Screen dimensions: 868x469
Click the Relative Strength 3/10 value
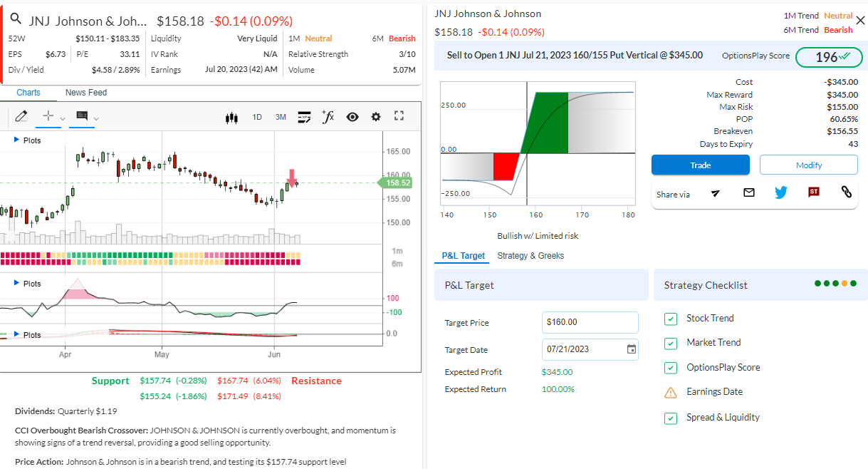point(407,54)
